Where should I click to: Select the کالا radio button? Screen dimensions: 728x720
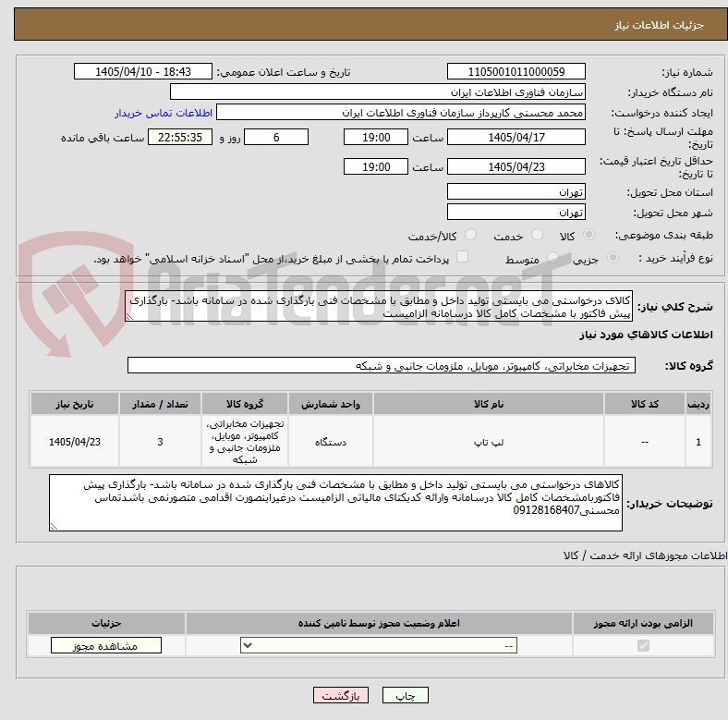[588, 235]
